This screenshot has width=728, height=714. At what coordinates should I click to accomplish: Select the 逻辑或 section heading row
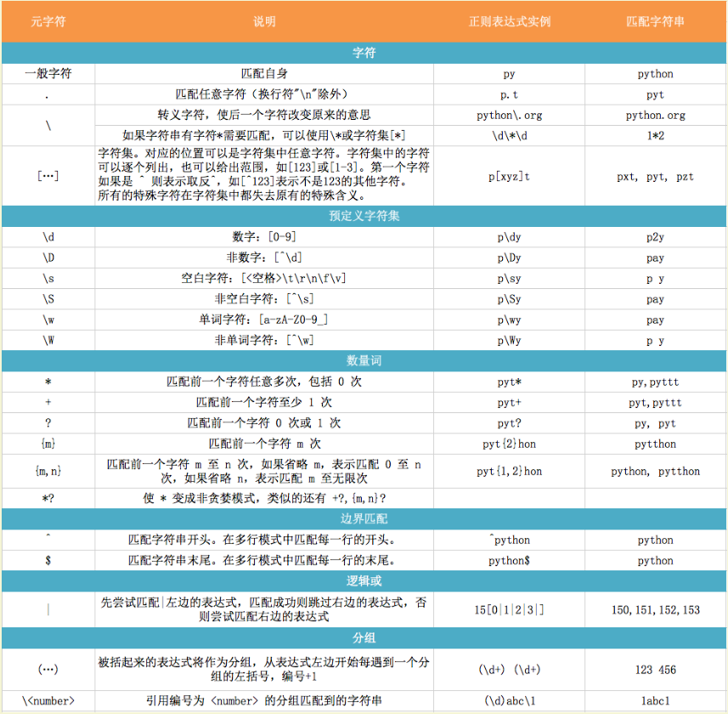coord(364,581)
